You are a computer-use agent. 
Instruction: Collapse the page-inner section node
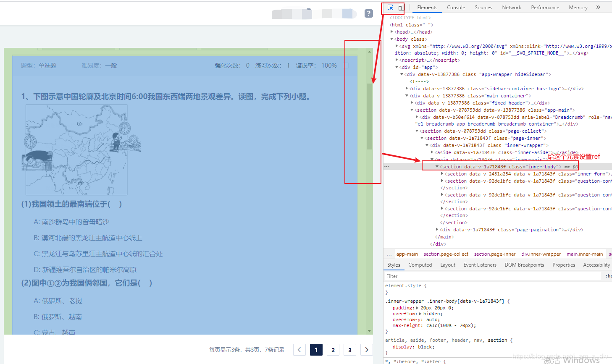pos(422,138)
